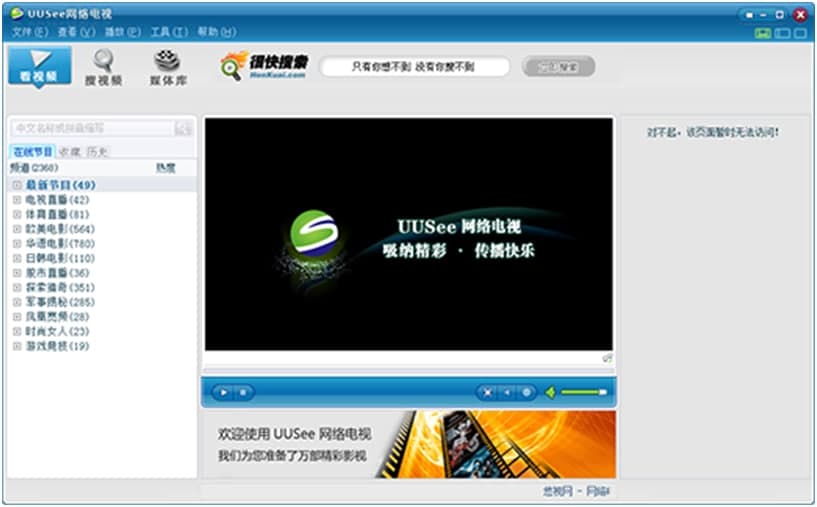Open the 搜视频 search video section

click(x=103, y=67)
